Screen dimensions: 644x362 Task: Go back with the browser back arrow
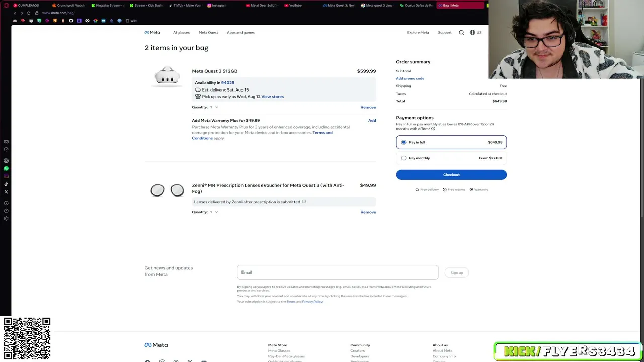15,13
